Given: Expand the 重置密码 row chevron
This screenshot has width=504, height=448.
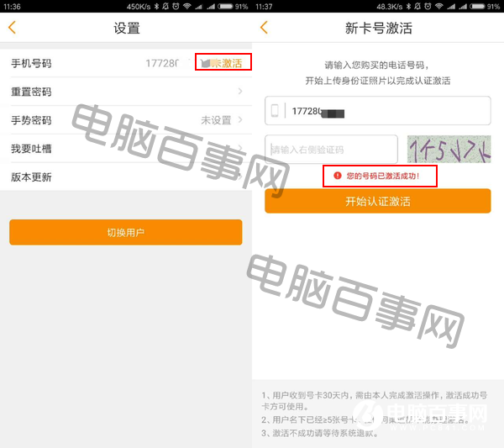Looking at the screenshot, I should click(240, 92).
